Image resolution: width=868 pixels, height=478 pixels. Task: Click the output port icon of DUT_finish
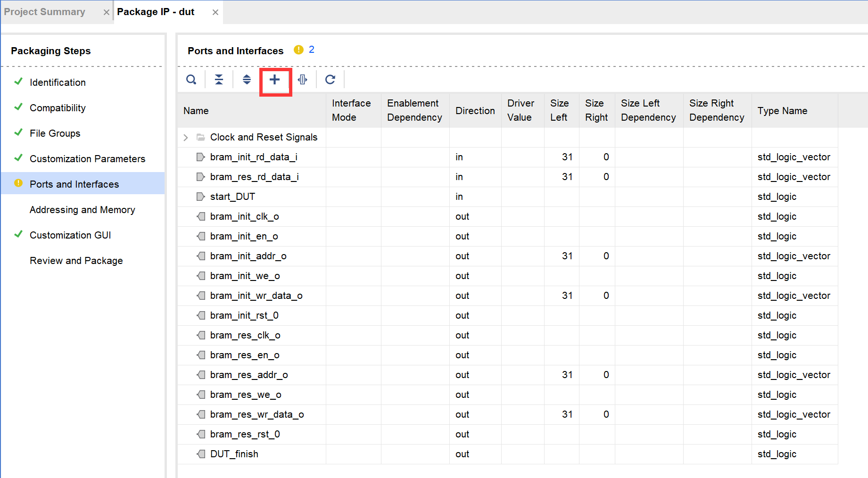[201, 454]
